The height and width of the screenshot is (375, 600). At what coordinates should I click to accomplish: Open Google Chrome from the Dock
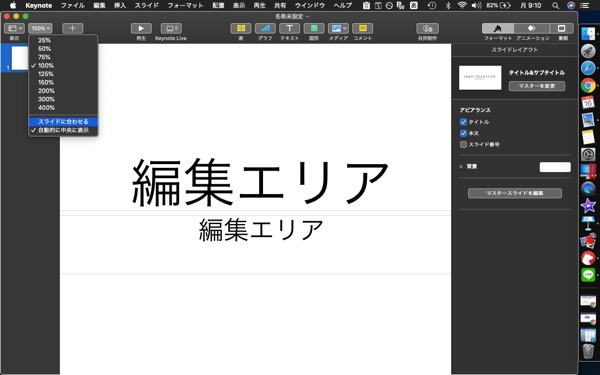coord(588,85)
